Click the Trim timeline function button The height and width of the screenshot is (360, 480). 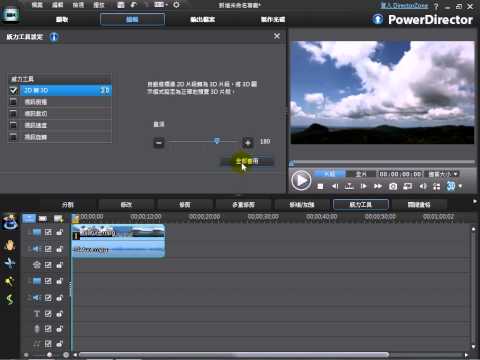pyautogui.click(x=185, y=204)
